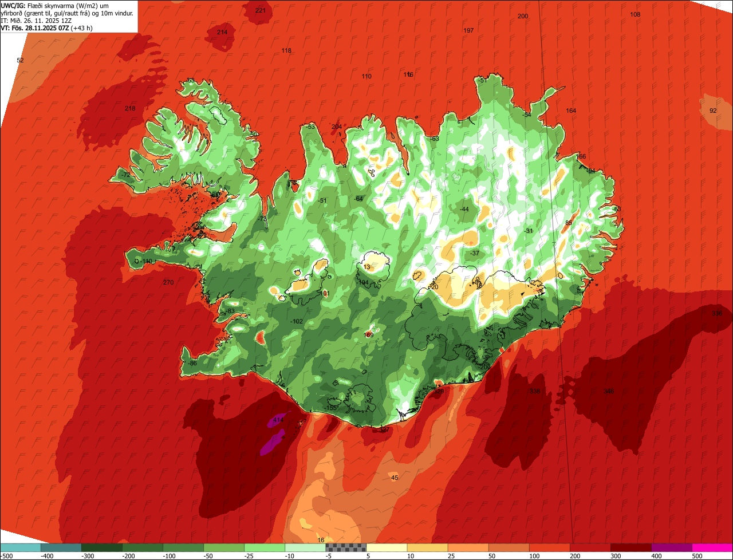Pick the yellow-orange 10 to 25 legend swatch
The width and height of the screenshot is (733, 560).
pos(427,547)
